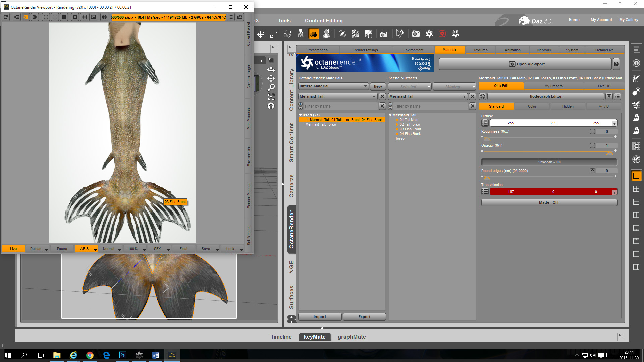Toggle the Smooth - ON button

[x=549, y=162]
